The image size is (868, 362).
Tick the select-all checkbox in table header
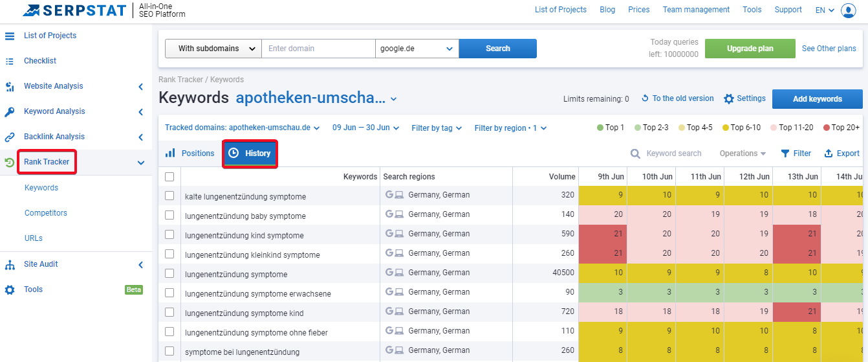click(169, 176)
